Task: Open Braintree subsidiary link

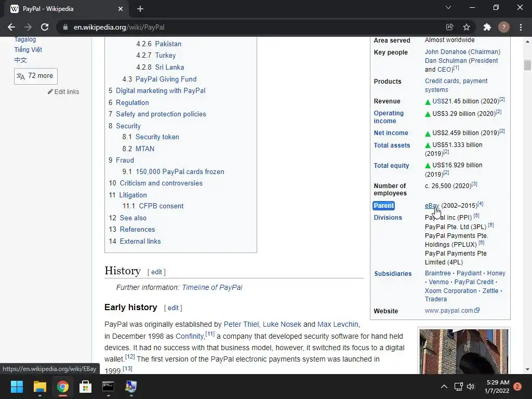Action: [437, 273]
